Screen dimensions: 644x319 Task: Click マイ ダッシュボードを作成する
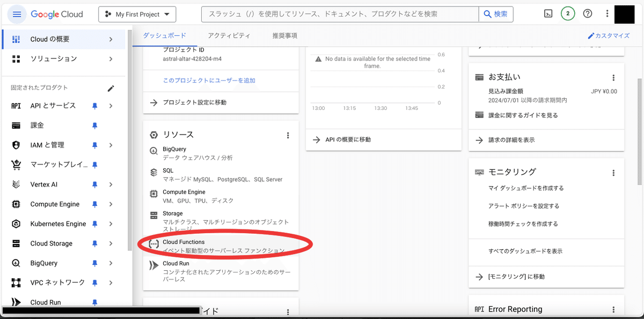pos(526,188)
